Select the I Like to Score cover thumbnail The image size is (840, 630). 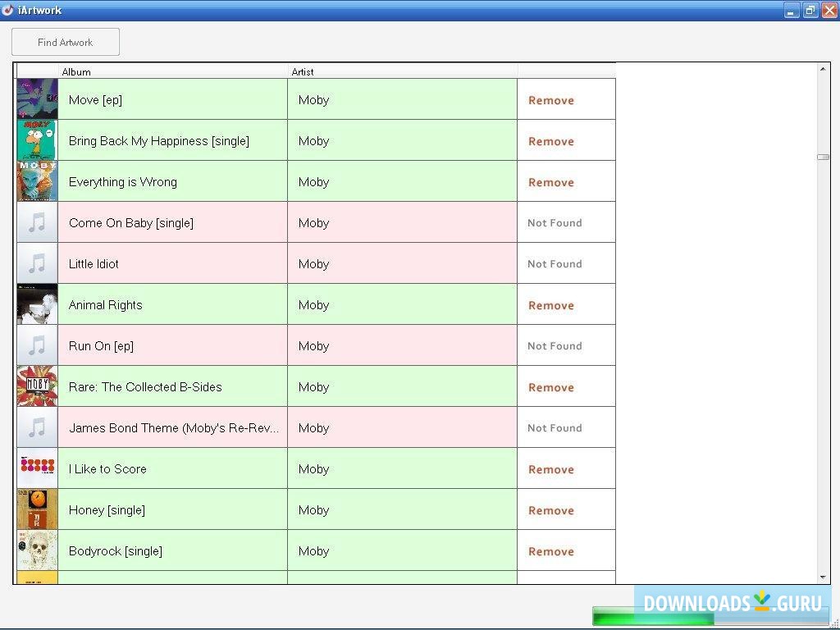[37, 468]
